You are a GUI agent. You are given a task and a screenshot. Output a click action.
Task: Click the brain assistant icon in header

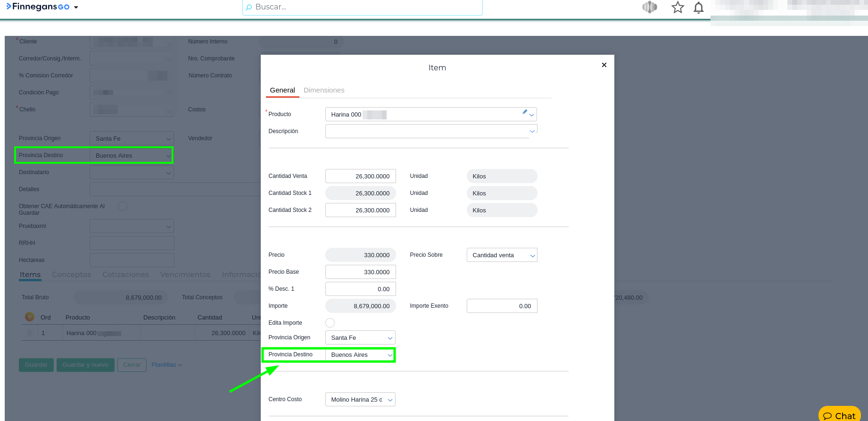point(650,7)
